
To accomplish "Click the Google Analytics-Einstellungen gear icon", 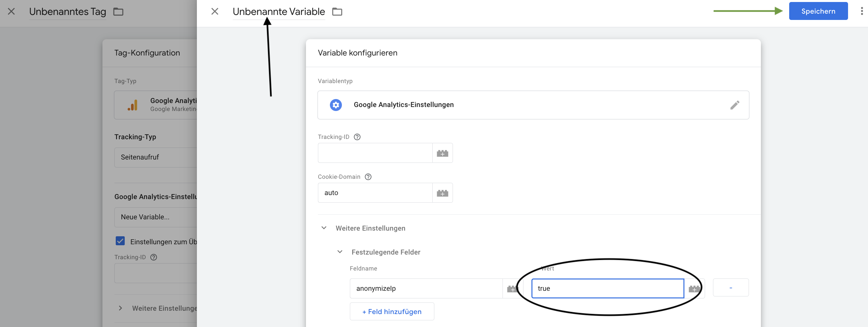I will tap(336, 105).
